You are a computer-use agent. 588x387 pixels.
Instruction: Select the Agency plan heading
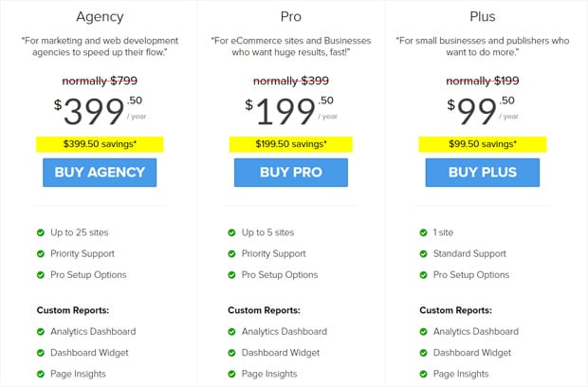[100, 17]
